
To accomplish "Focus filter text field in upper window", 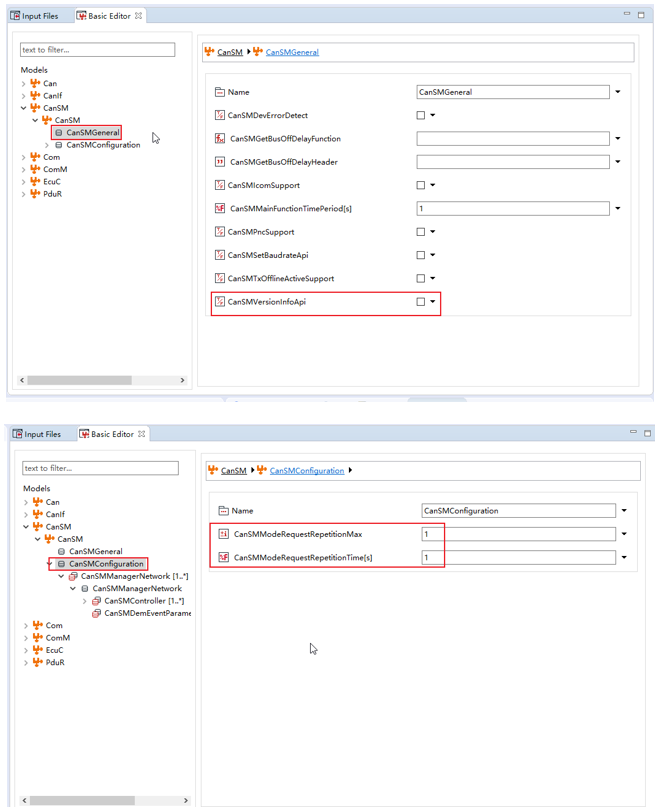I will [97, 50].
